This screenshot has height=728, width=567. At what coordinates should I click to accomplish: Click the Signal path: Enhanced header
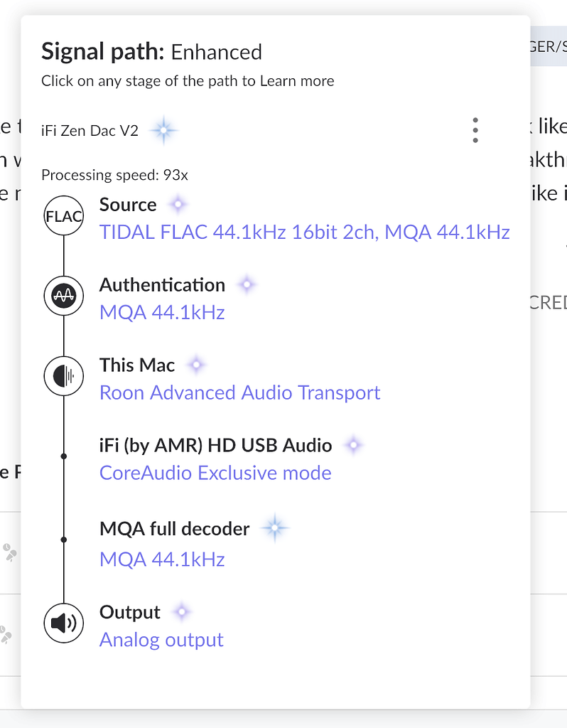(151, 51)
